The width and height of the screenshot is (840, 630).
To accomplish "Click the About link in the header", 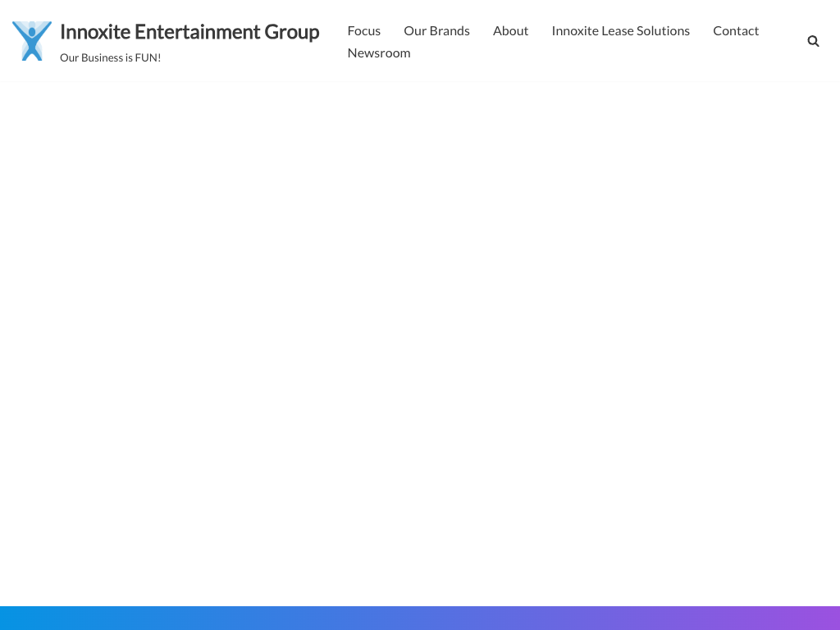I will (x=510, y=30).
